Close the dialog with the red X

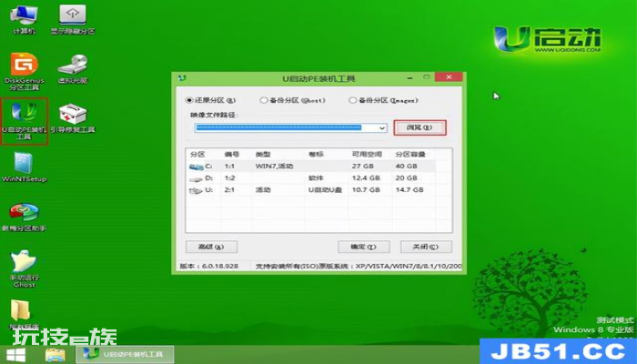point(449,77)
